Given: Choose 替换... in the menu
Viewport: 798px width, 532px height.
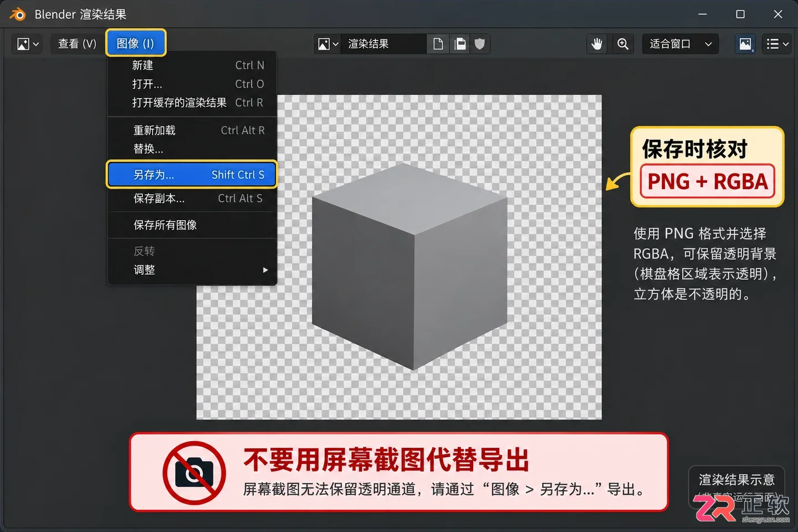Looking at the screenshot, I should (x=192, y=149).
